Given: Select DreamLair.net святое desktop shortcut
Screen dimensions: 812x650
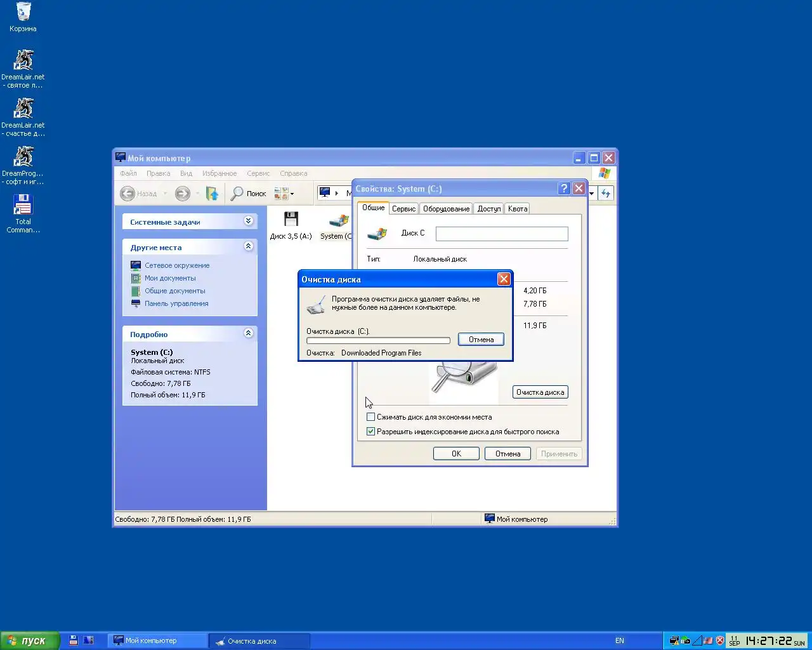Looking at the screenshot, I should [x=23, y=69].
